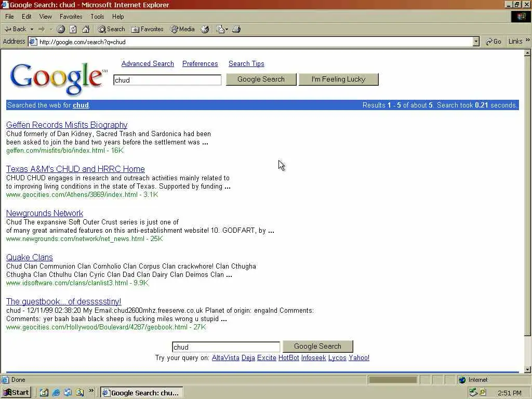Screen dimensions: 532x399
Task: Open the Tools menu
Action: 97,17
